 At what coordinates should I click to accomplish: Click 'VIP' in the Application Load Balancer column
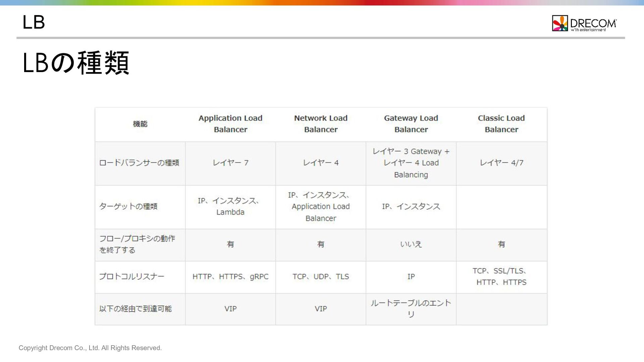[230, 309]
